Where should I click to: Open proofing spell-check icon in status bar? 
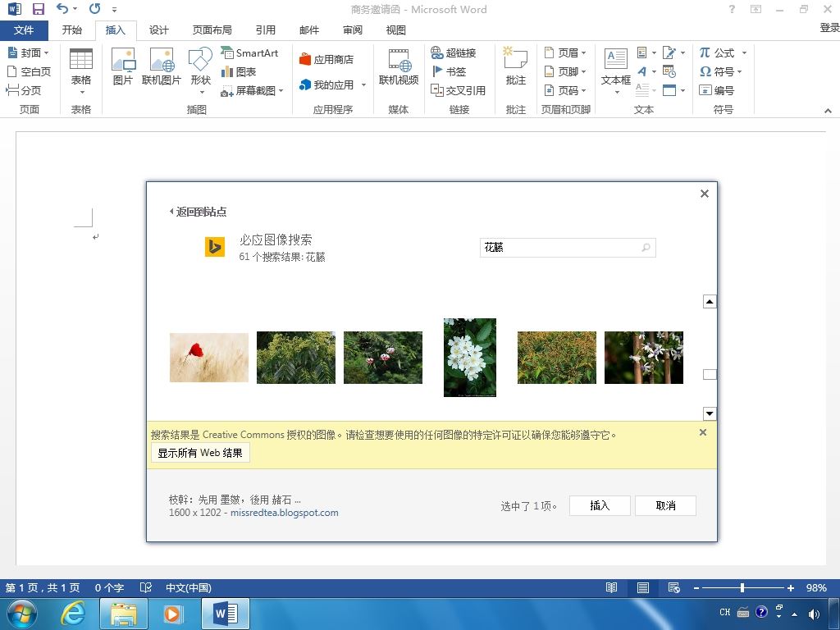(146, 587)
